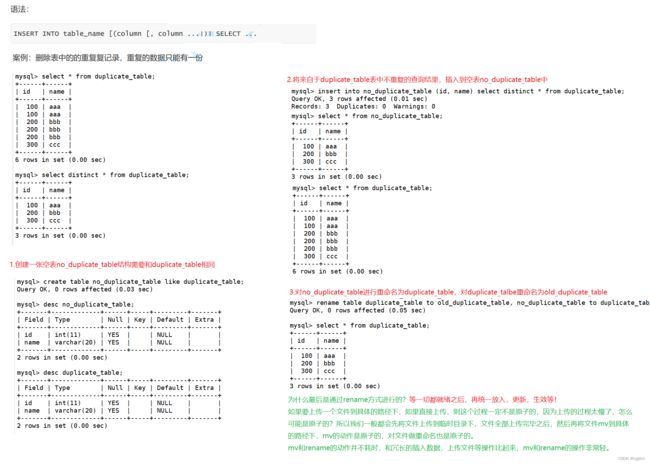650x464 pixels.
Task: Click the "Field" header in desc no_duplicate_table output
Action: (x=34, y=320)
